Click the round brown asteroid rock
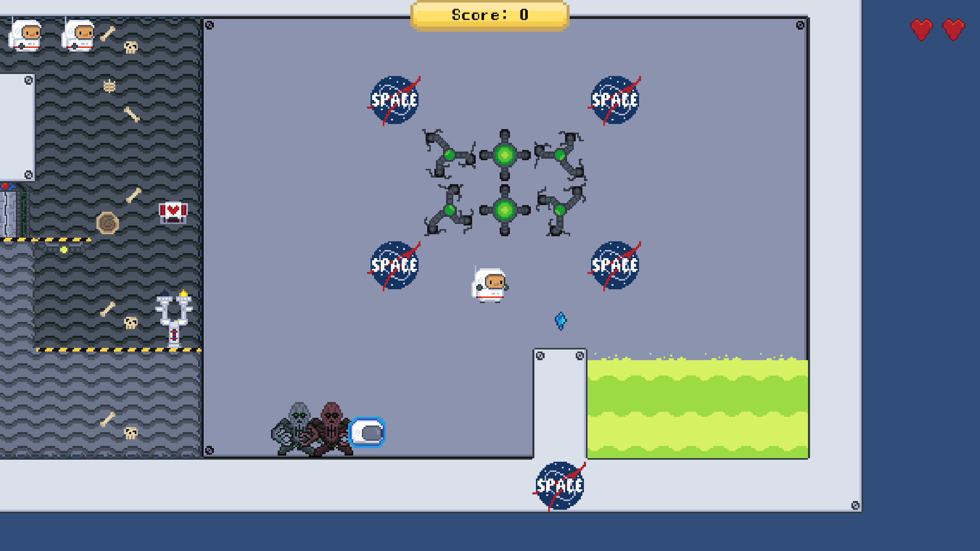980x551 pixels. 108,223
